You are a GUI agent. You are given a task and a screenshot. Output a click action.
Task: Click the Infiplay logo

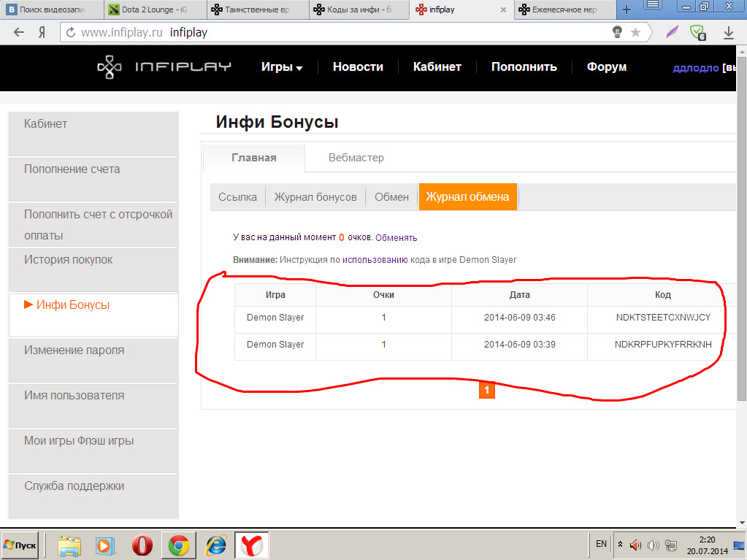point(164,66)
